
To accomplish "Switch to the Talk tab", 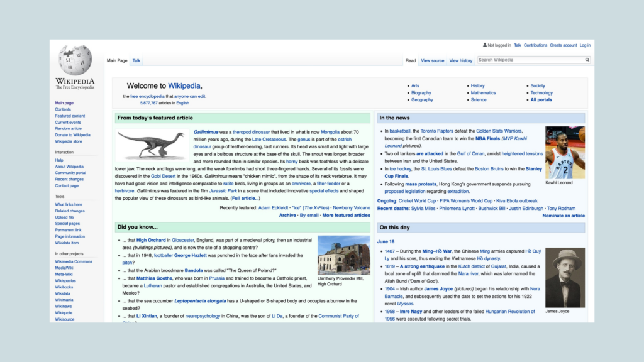I will (x=136, y=61).
